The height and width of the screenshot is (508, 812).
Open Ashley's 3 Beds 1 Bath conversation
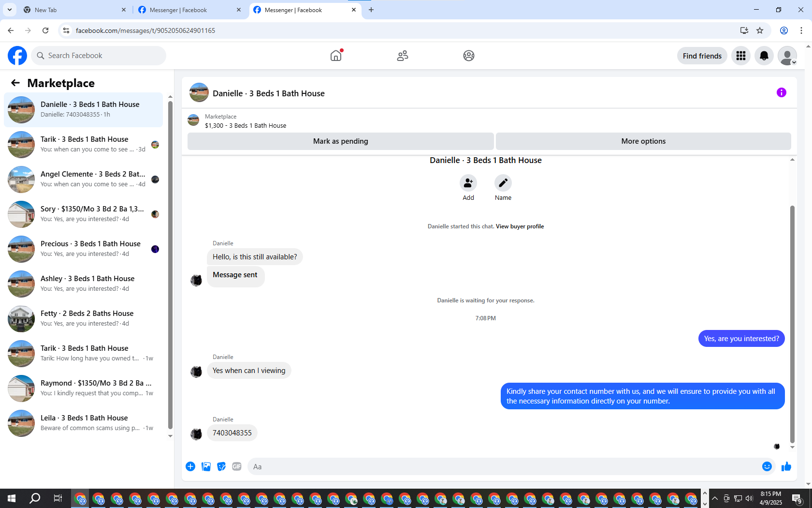(84, 284)
